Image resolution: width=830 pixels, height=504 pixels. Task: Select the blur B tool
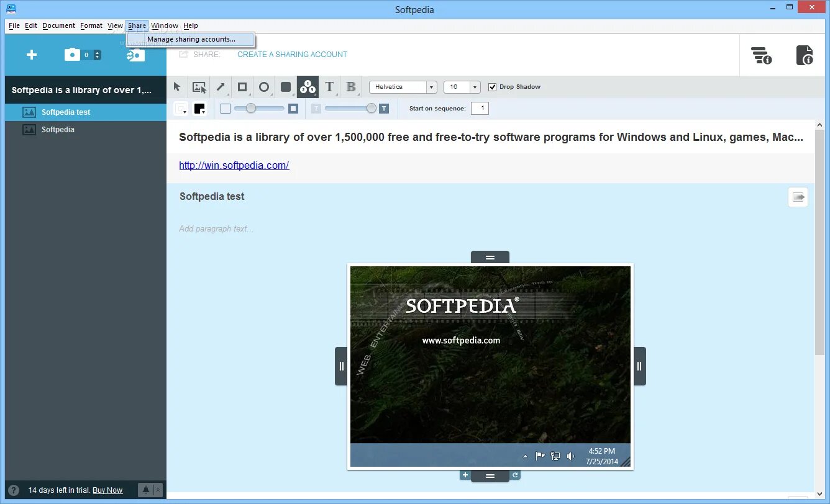click(351, 87)
